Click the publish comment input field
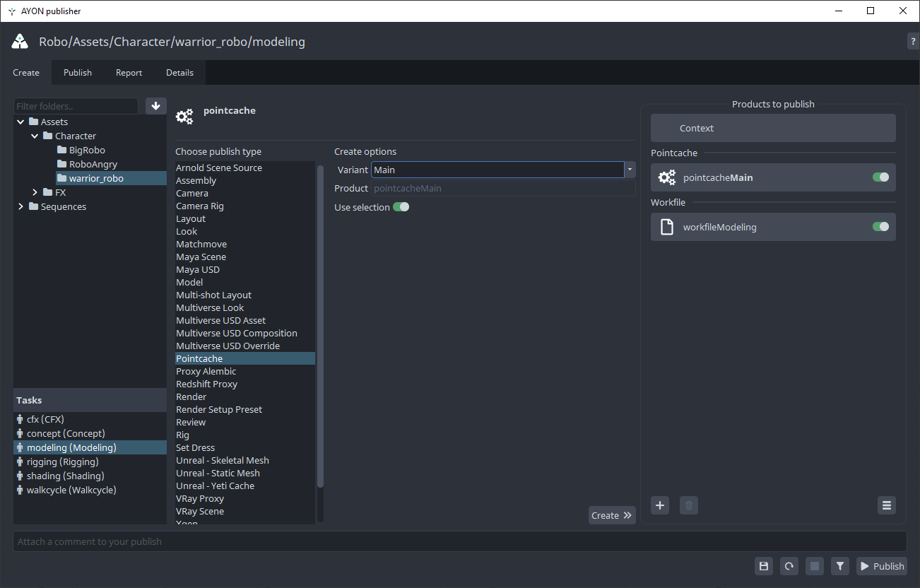 (x=459, y=541)
